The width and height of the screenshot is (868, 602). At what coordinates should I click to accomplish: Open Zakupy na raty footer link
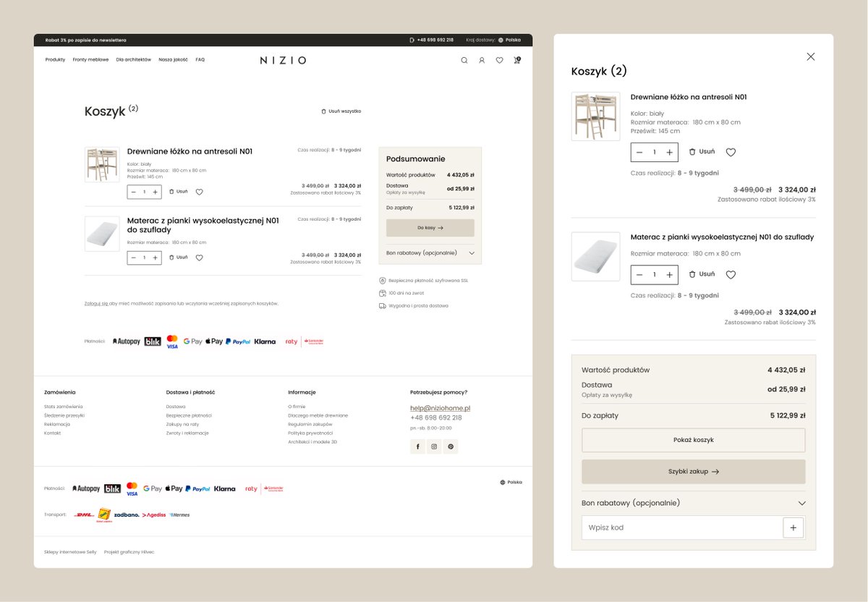pos(182,424)
